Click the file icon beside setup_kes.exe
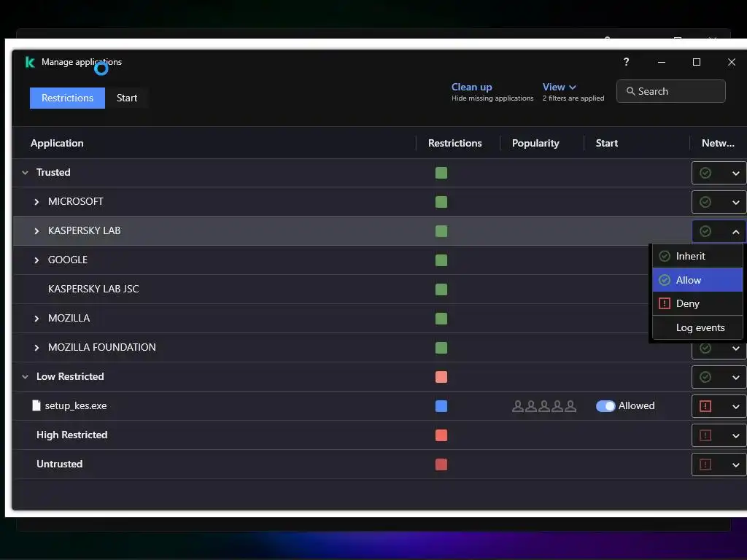747x560 pixels. point(36,405)
